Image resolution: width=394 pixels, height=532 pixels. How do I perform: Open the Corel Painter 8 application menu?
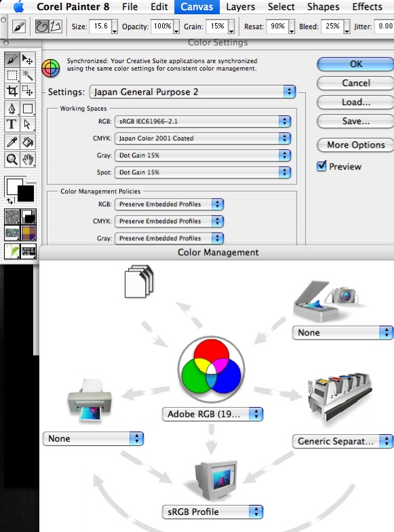(x=73, y=7)
